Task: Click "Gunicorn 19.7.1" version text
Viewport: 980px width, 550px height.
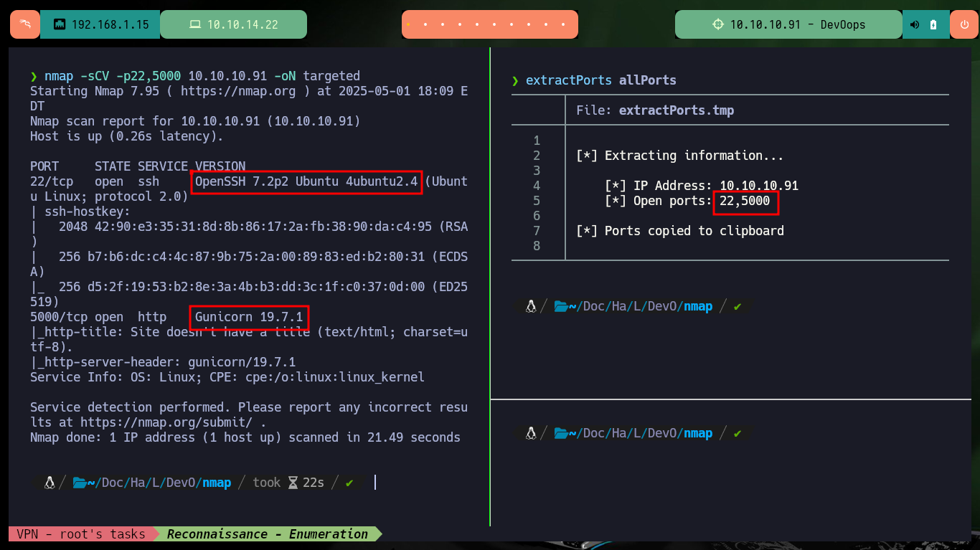Action: [x=249, y=317]
